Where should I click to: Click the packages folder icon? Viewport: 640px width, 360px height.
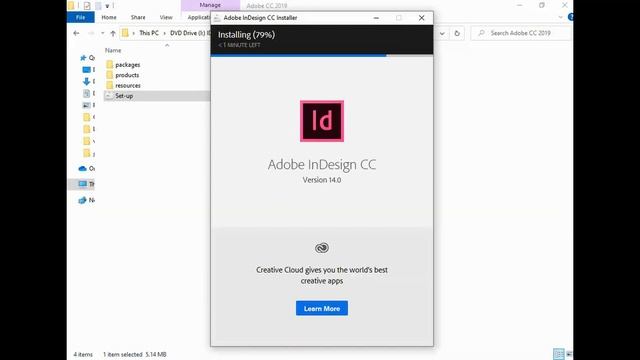(109, 64)
